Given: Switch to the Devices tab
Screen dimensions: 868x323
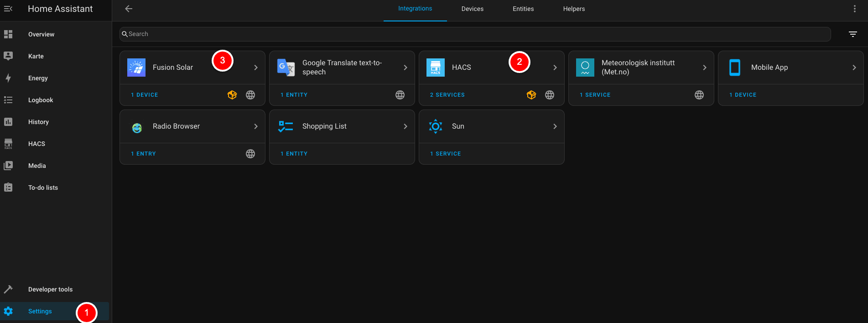Looking at the screenshot, I should pyautogui.click(x=472, y=9).
